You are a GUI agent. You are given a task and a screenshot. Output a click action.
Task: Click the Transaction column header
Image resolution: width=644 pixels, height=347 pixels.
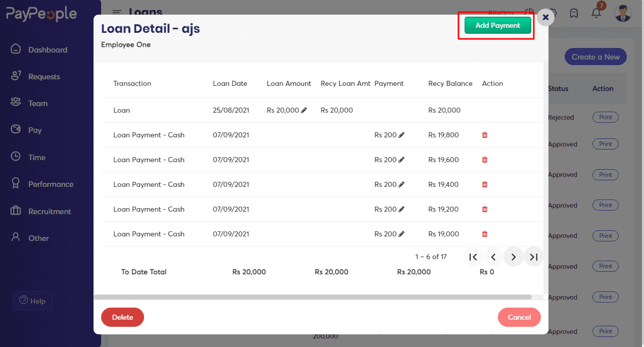[x=132, y=83]
